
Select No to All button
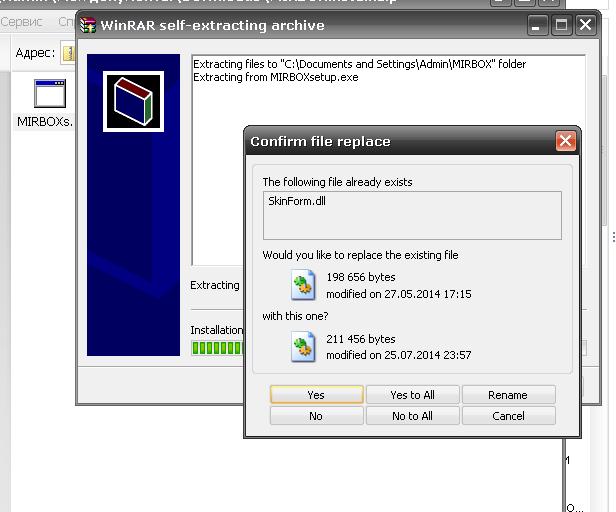pos(412,416)
